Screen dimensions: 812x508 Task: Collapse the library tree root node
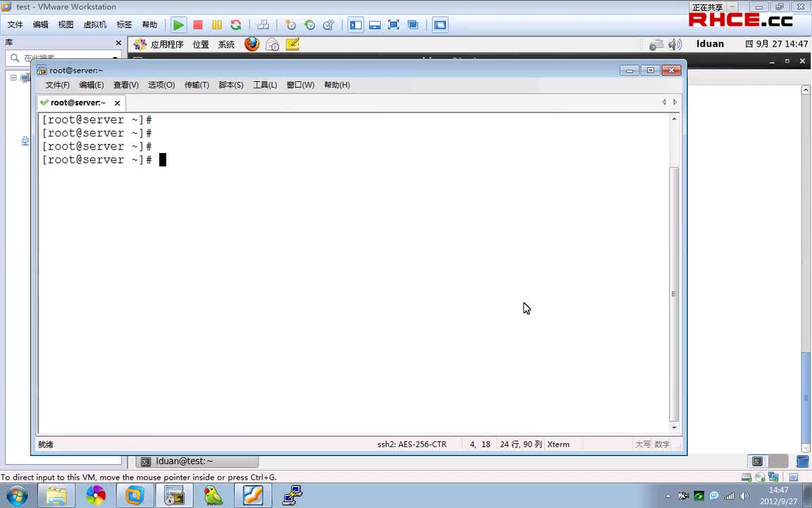click(13, 78)
